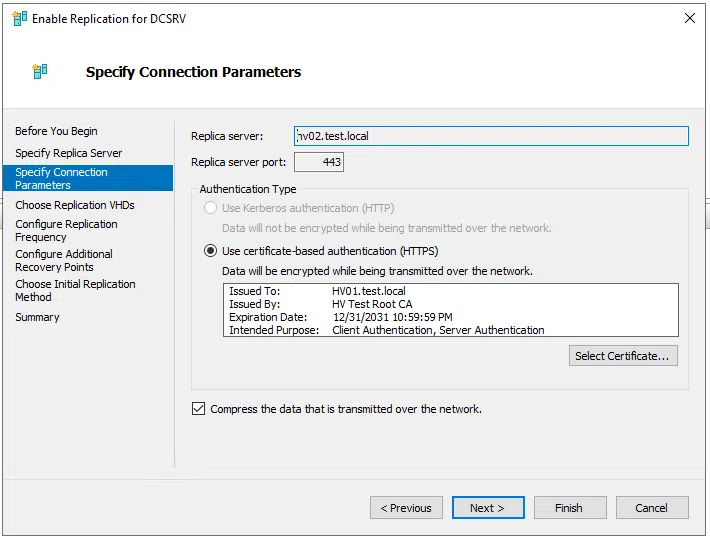Open Configure Additional Recovery Points step

point(64,261)
